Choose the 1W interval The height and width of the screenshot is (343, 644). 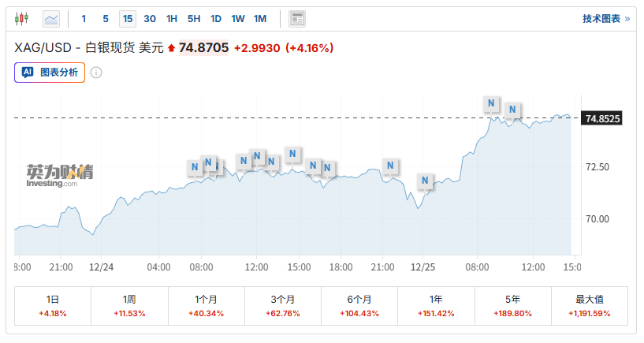click(x=238, y=18)
